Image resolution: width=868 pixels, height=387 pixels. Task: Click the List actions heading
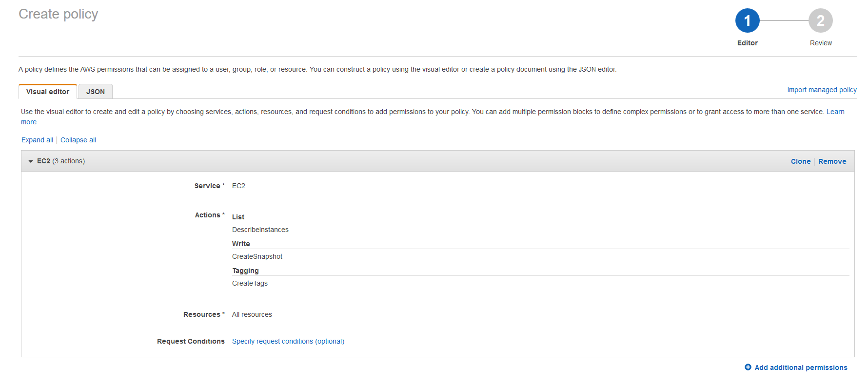coord(238,217)
